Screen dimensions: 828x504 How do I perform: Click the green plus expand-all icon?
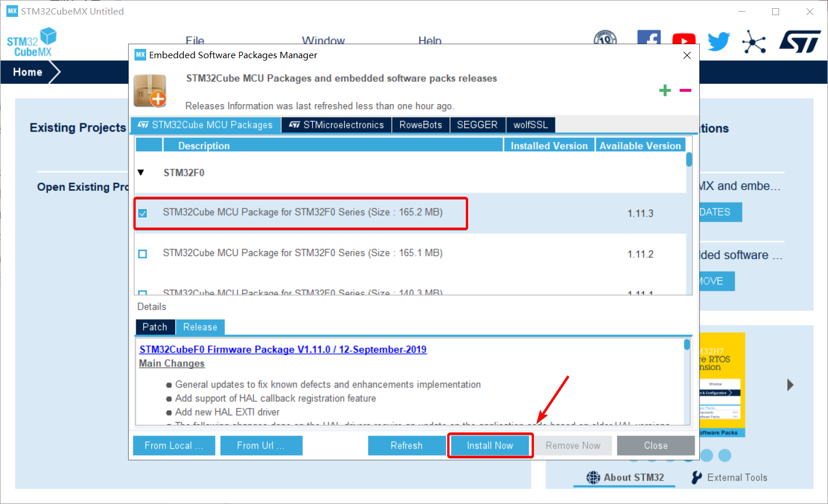(x=665, y=90)
